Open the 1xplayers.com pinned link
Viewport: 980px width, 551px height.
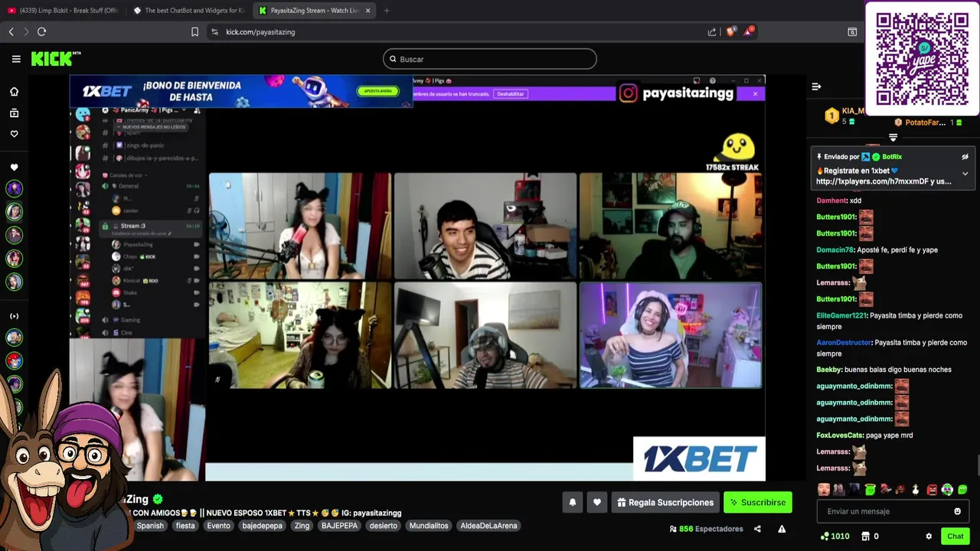pyautogui.click(x=871, y=181)
